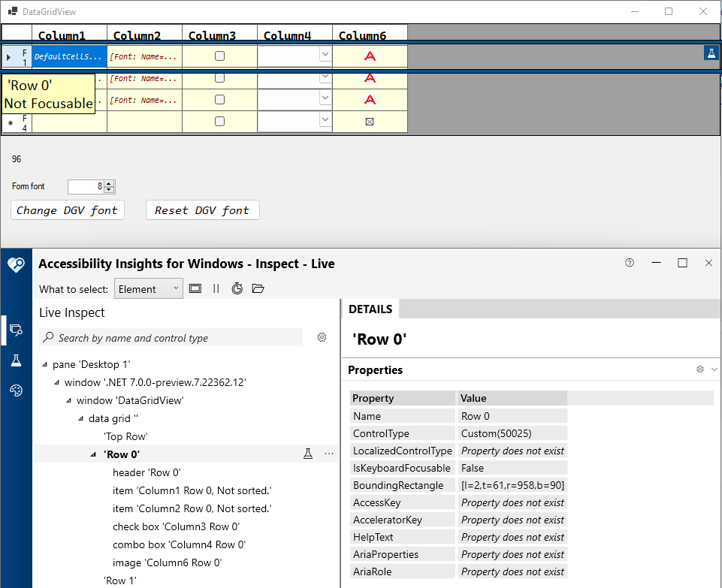The height and width of the screenshot is (588, 722).
Task: Open the Color Contrast palette icon
Action: 16,390
